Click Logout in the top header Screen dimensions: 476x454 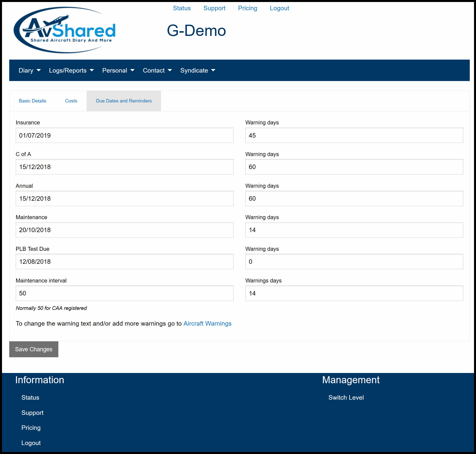point(279,8)
